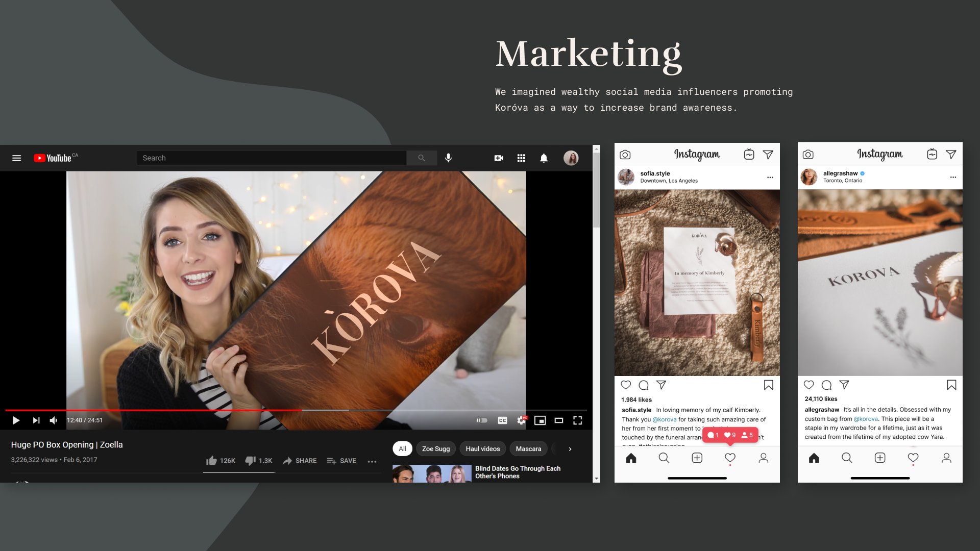Viewport: 980px width, 551px height.
Task: Click the YouTube search field
Action: [272, 158]
